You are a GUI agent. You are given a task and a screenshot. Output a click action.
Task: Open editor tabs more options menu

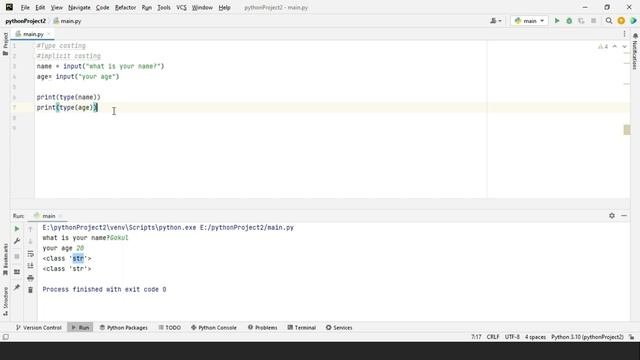[x=624, y=34]
